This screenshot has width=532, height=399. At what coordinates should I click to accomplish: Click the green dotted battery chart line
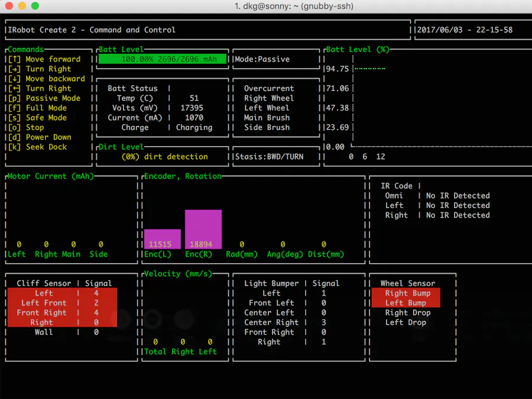point(370,69)
